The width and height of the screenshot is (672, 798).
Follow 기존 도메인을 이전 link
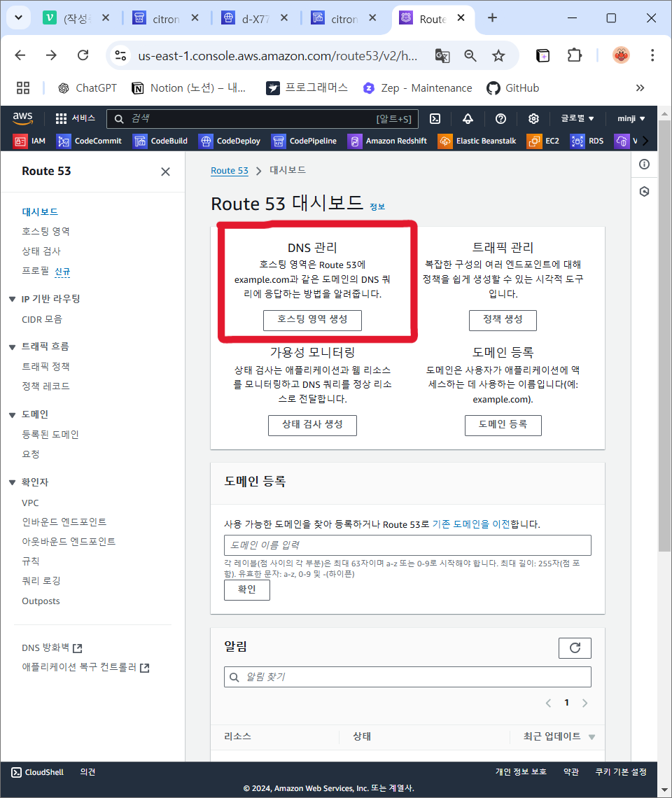tap(471, 524)
